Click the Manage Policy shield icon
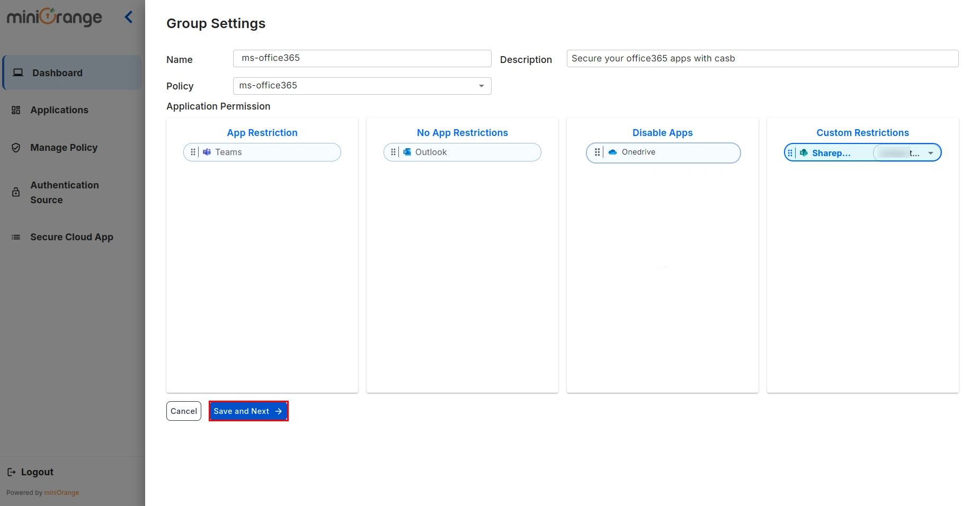This screenshot has width=980, height=506. click(x=16, y=148)
